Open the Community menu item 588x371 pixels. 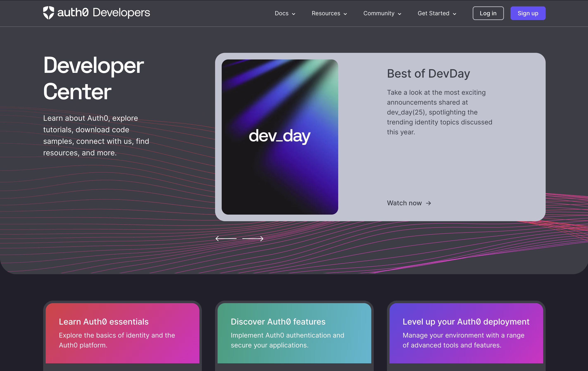pyautogui.click(x=379, y=13)
